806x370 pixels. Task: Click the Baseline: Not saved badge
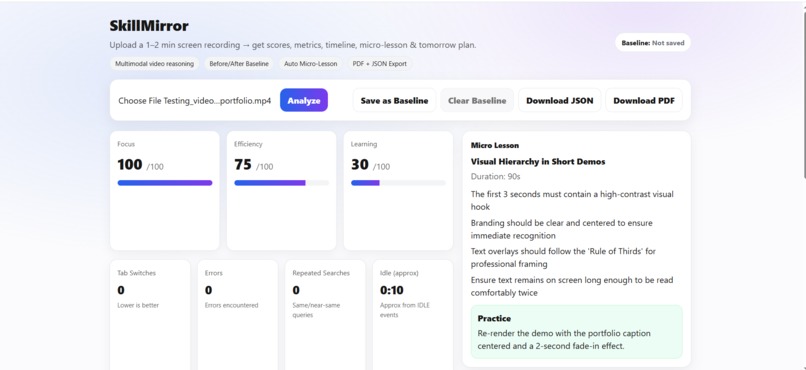[653, 43]
